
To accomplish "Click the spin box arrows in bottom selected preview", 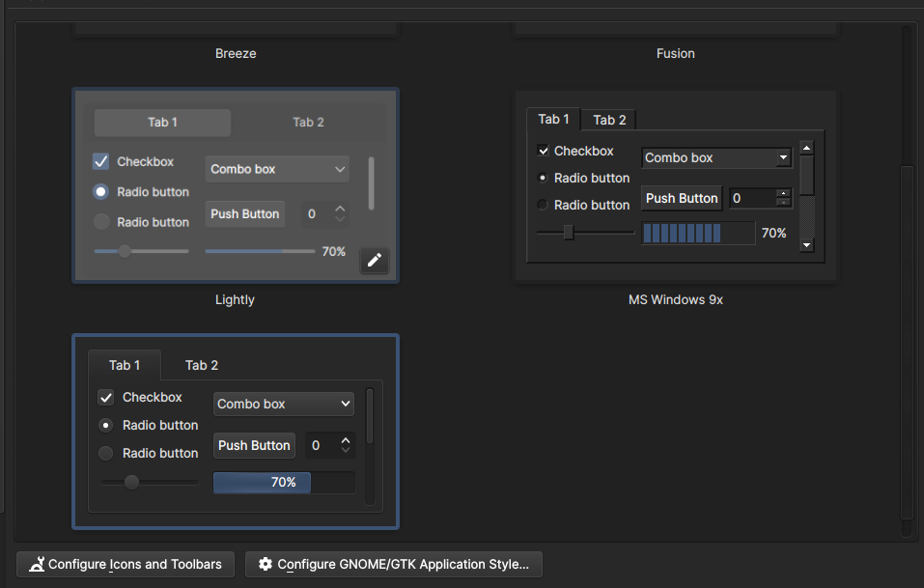I will pyautogui.click(x=346, y=445).
